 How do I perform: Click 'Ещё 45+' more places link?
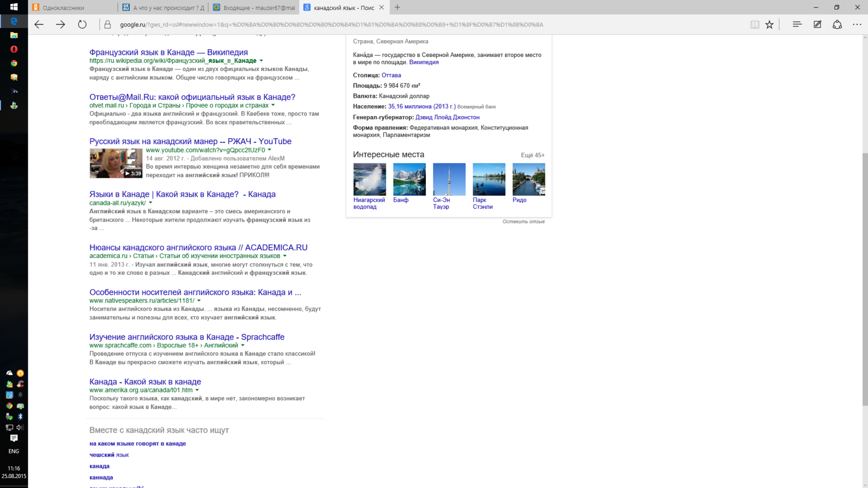pos(532,155)
